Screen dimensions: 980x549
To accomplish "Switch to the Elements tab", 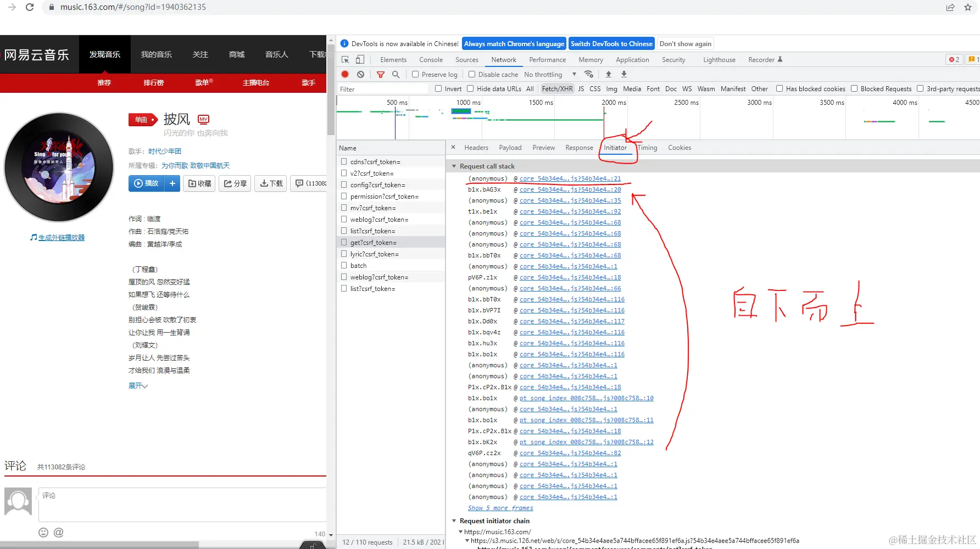I will click(x=393, y=59).
